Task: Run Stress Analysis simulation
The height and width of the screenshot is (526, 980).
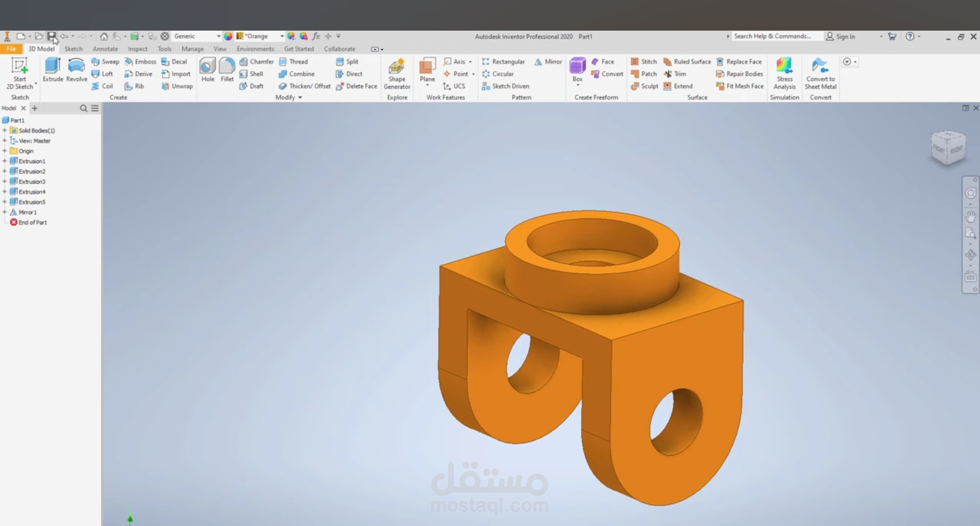Action: (784, 74)
